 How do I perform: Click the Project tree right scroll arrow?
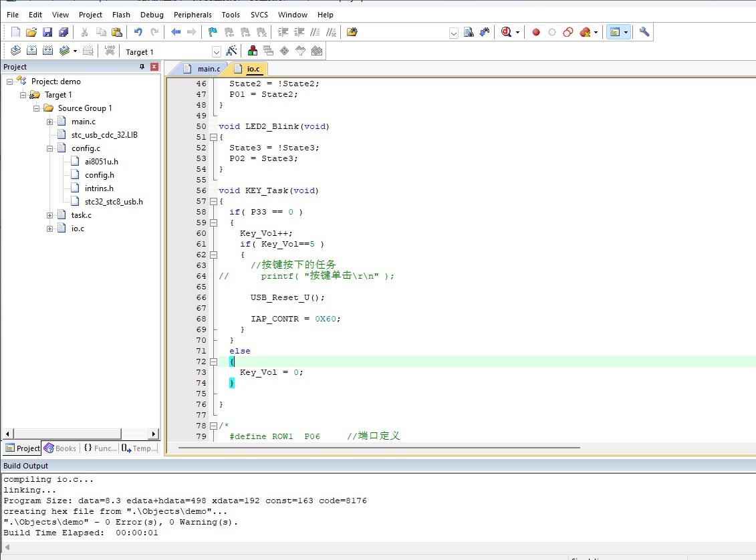coord(153,434)
